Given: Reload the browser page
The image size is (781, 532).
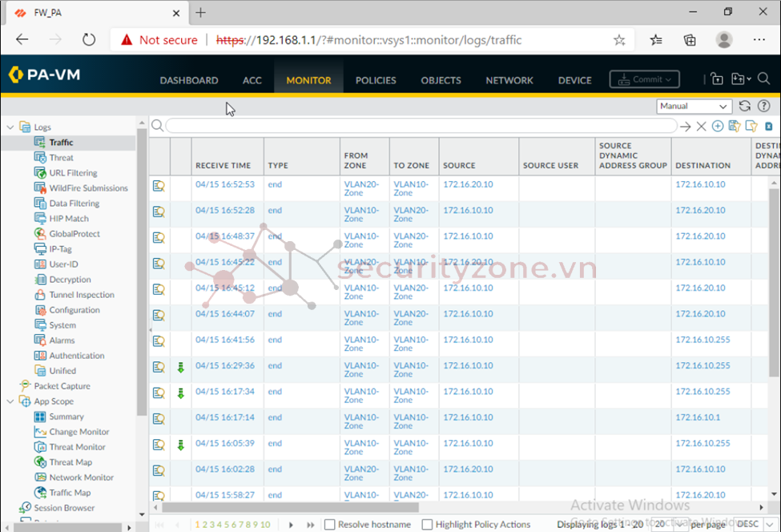Looking at the screenshot, I should pos(89,39).
